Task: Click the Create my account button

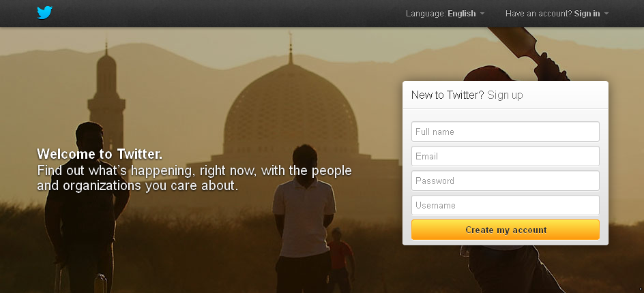Action: [506, 230]
